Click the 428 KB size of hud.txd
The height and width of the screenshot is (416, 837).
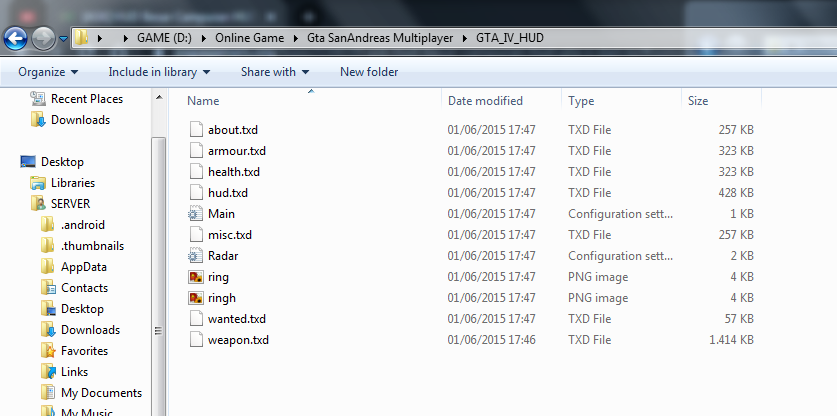(x=736, y=193)
